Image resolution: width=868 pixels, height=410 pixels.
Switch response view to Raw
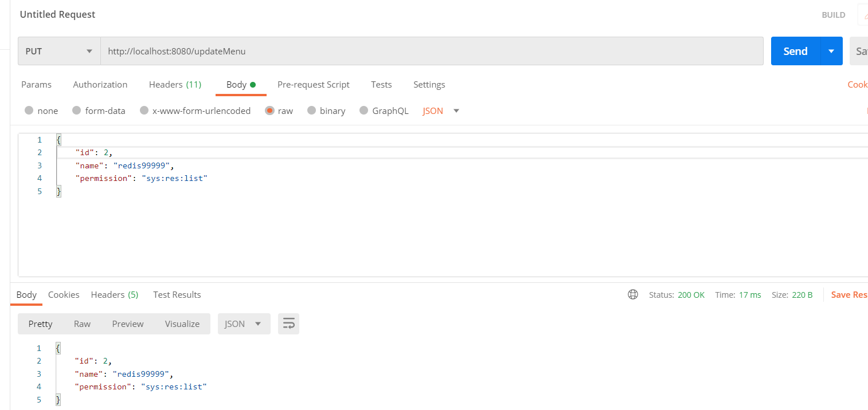coord(82,324)
